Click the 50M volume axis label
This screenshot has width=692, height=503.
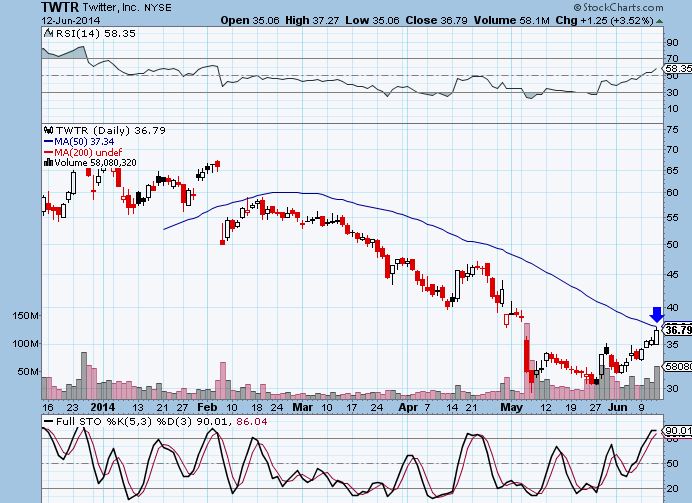(x=28, y=371)
